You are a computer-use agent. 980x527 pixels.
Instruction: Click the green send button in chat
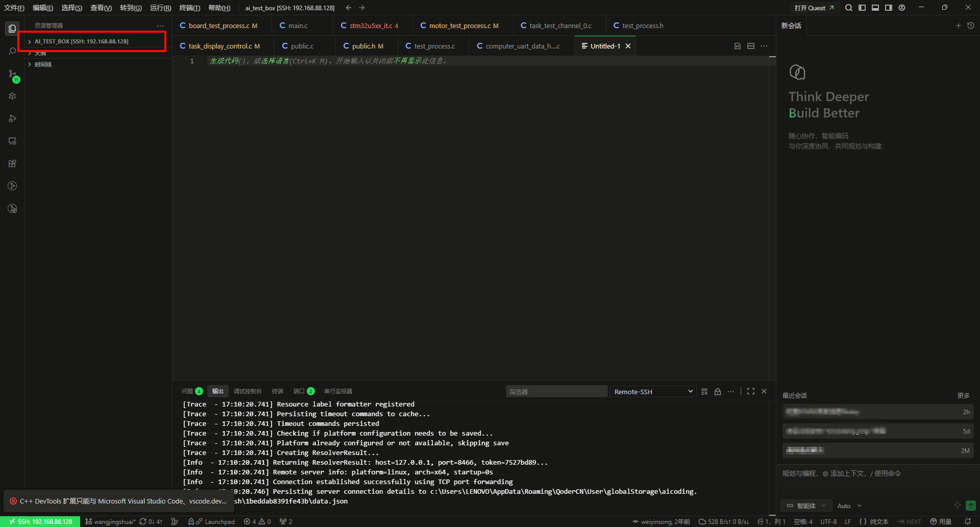coord(971,506)
